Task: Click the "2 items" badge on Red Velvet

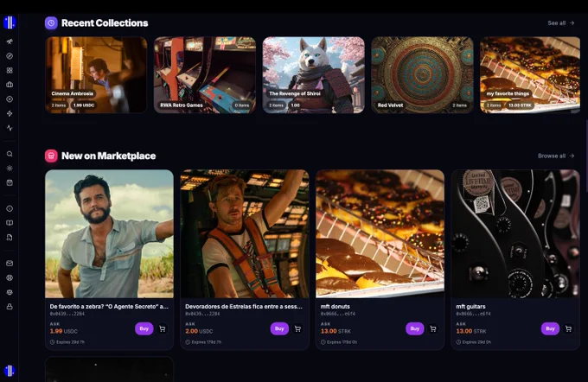Action: [x=459, y=105]
